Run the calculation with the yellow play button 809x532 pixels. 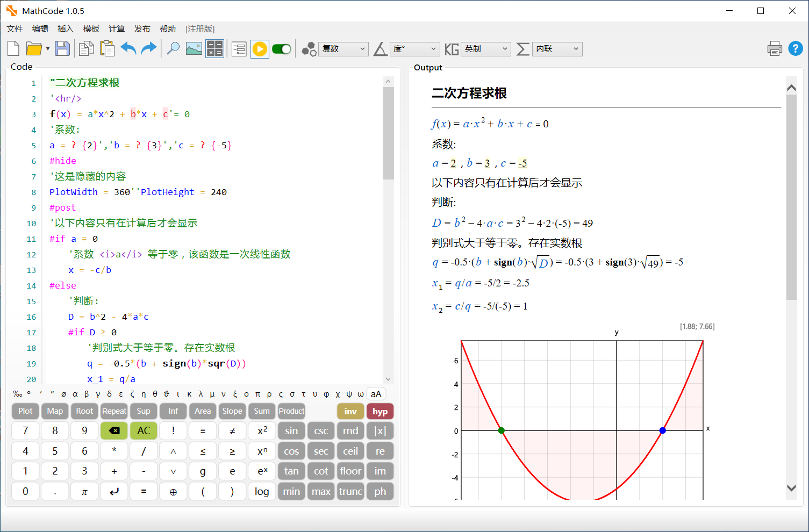click(260, 49)
